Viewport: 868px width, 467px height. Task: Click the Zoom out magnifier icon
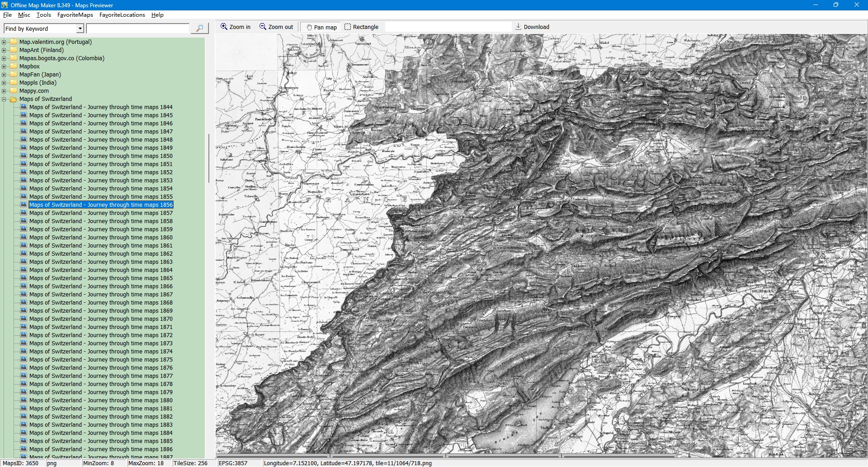click(x=263, y=27)
